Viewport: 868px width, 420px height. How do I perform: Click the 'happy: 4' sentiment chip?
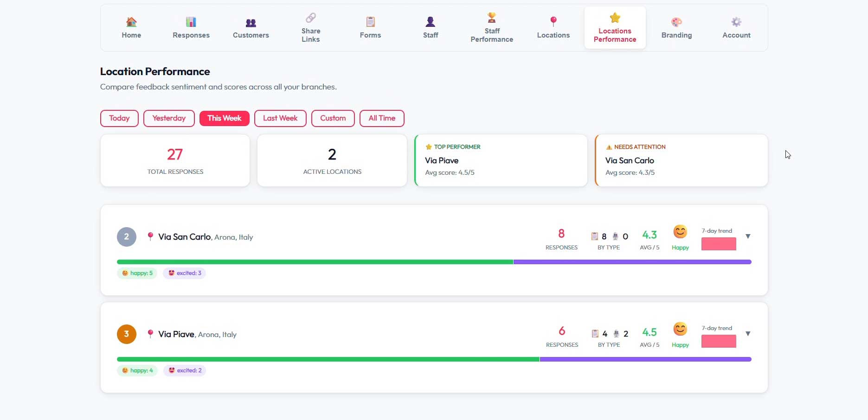pos(137,370)
